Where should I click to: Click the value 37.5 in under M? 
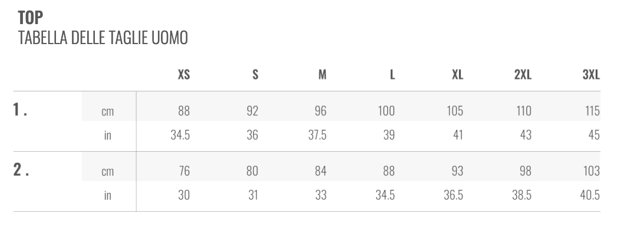click(318, 135)
